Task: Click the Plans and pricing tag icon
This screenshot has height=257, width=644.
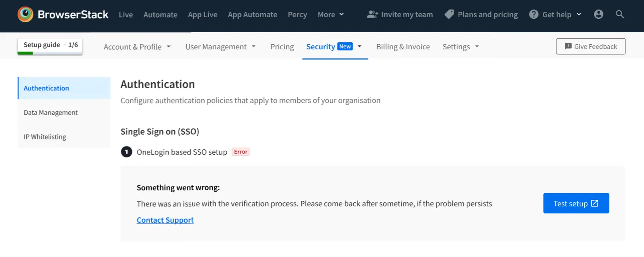Action: point(449,14)
